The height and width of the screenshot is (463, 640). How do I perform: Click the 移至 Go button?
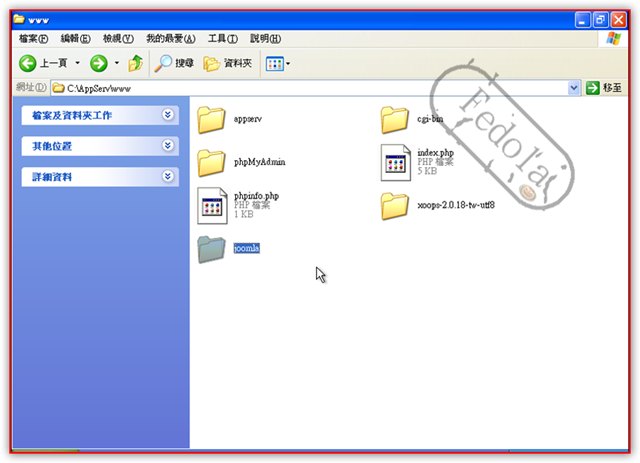604,88
